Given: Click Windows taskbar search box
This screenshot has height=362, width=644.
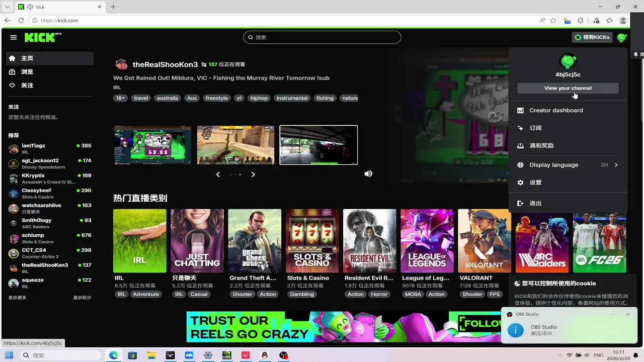Looking at the screenshot, I should 61,355.
